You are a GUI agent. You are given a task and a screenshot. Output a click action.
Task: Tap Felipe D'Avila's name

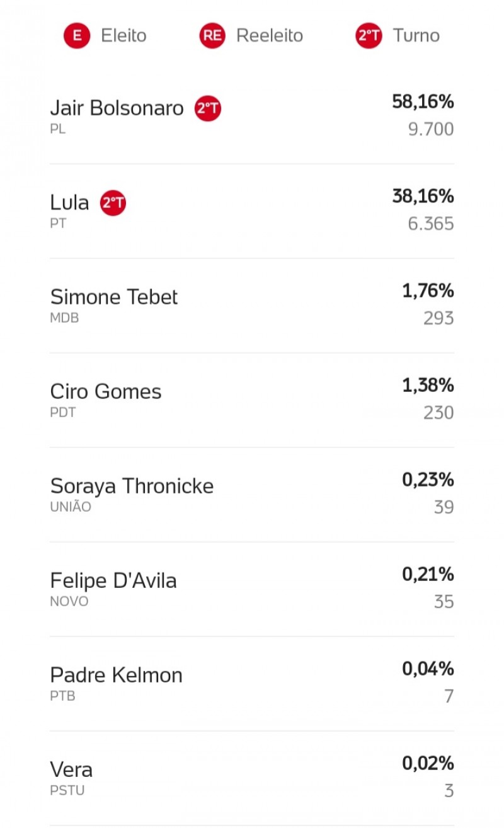113,580
